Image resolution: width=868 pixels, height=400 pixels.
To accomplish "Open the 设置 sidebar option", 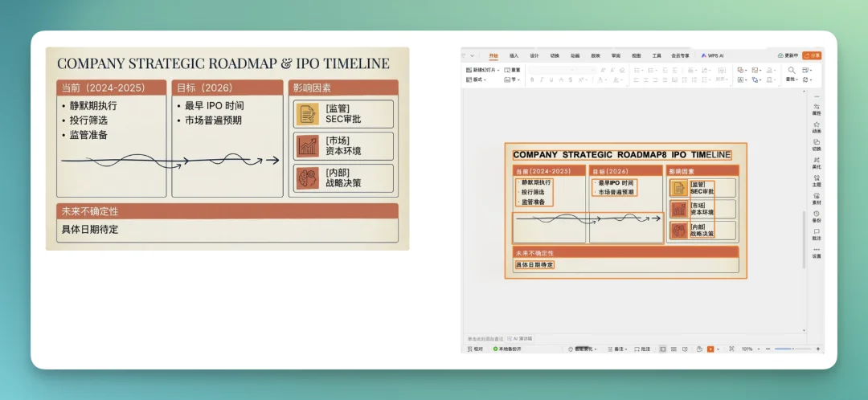I will pyautogui.click(x=817, y=252).
